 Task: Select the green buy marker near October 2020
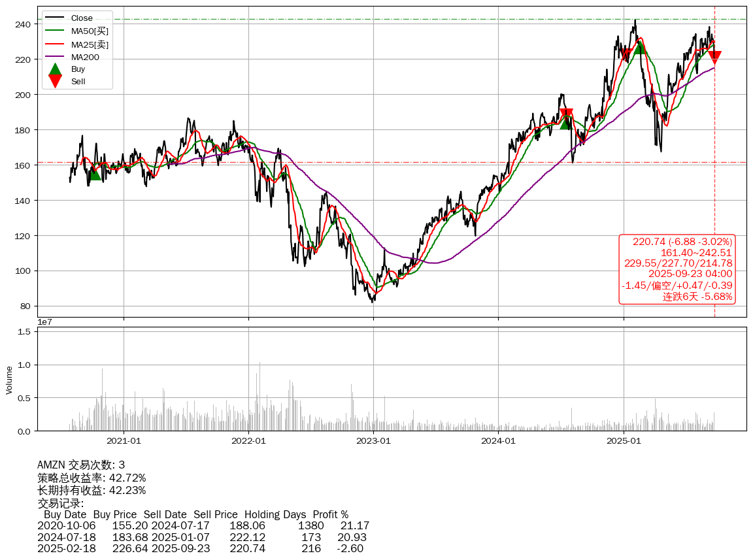pos(95,173)
